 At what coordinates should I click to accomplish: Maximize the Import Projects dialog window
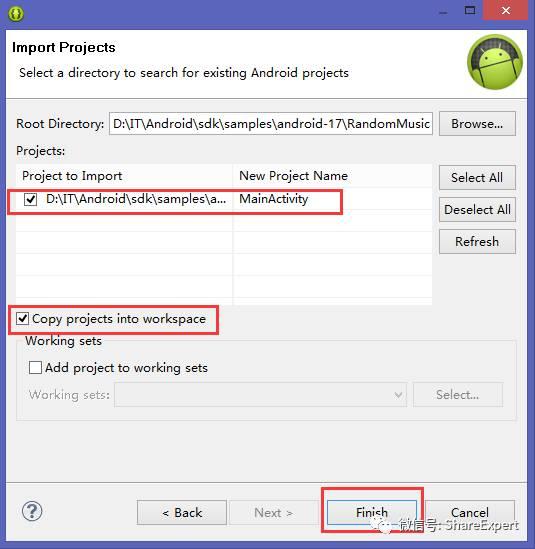(x=470, y=11)
